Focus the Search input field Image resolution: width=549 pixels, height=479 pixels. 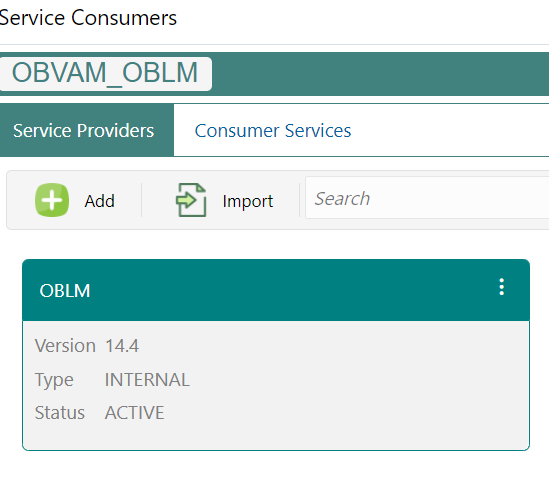[427, 198]
